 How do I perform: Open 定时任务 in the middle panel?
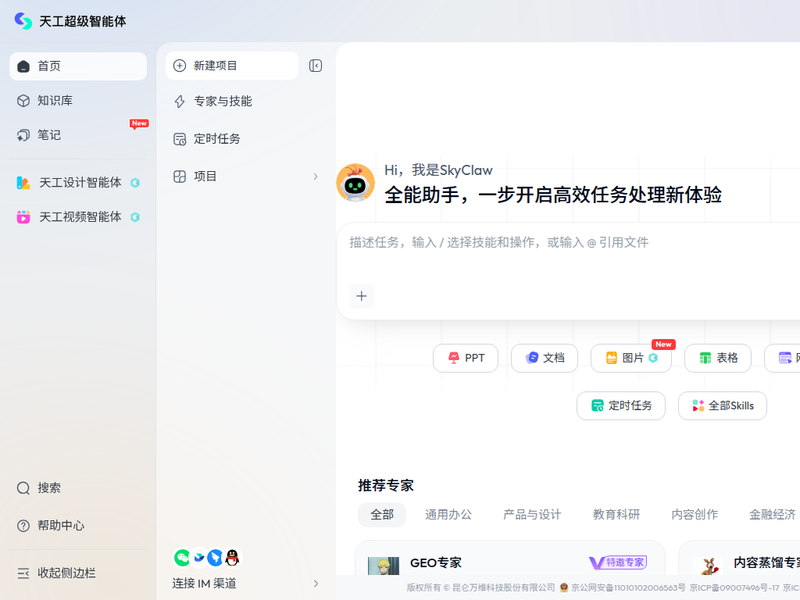pos(245,139)
